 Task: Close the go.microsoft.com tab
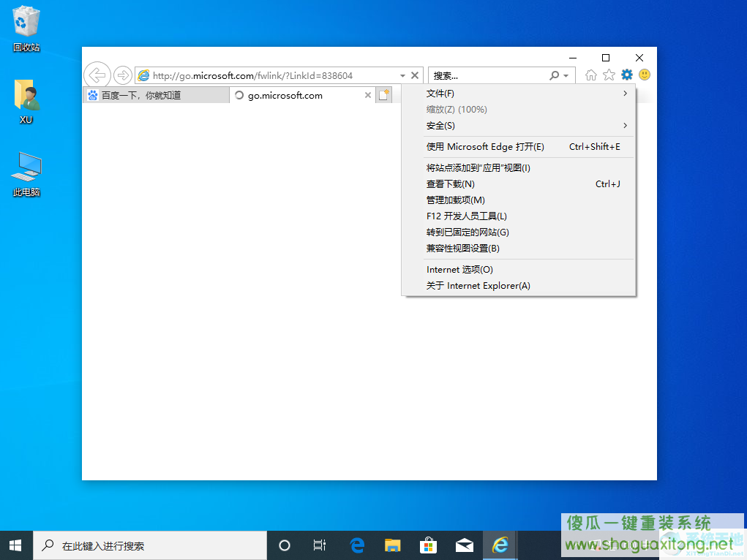click(x=368, y=95)
